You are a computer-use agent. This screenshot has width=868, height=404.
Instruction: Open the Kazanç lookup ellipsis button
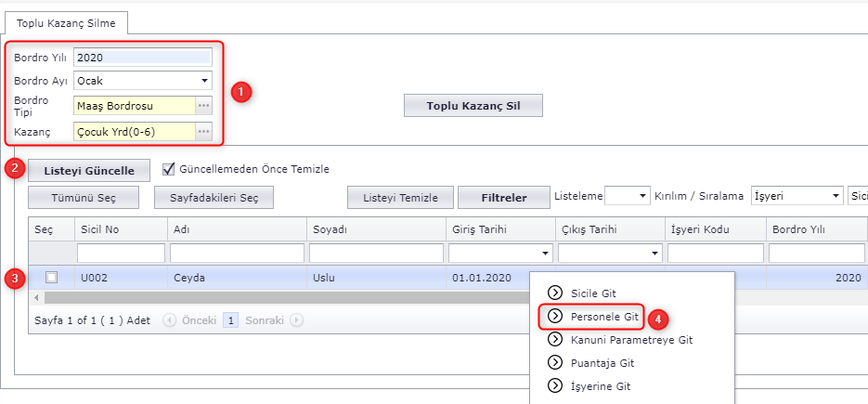tap(203, 132)
